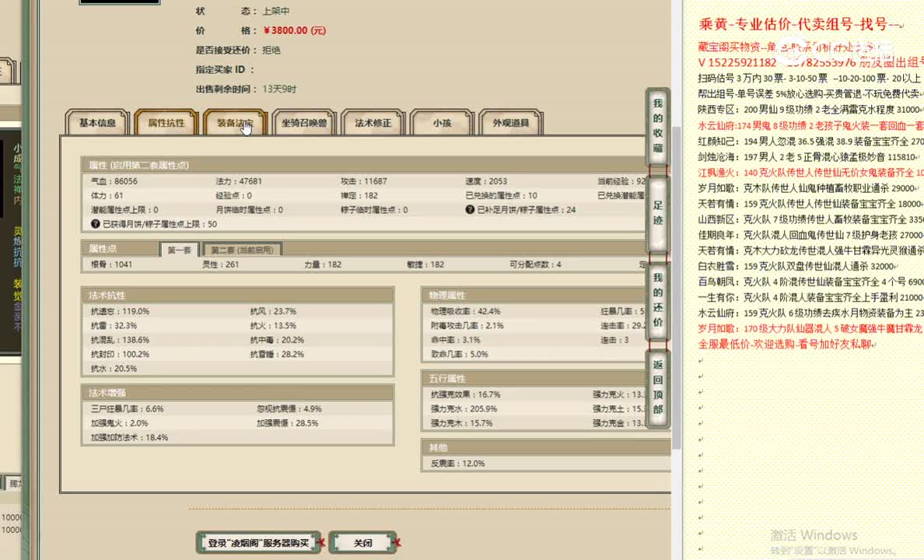Image resolution: width=924 pixels, height=560 pixels.
Task: Click the 强力克水：205.9% entry
Action: click(x=464, y=408)
